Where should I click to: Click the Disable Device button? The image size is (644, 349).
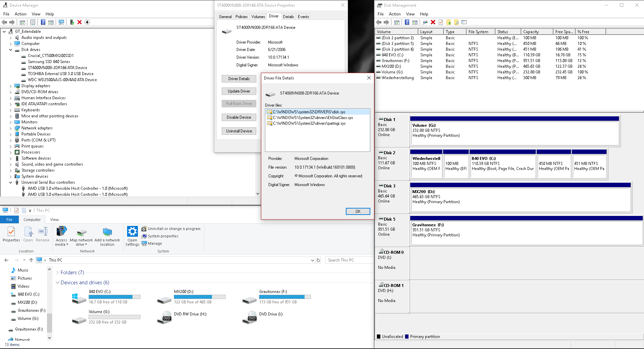pyautogui.click(x=239, y=117)
